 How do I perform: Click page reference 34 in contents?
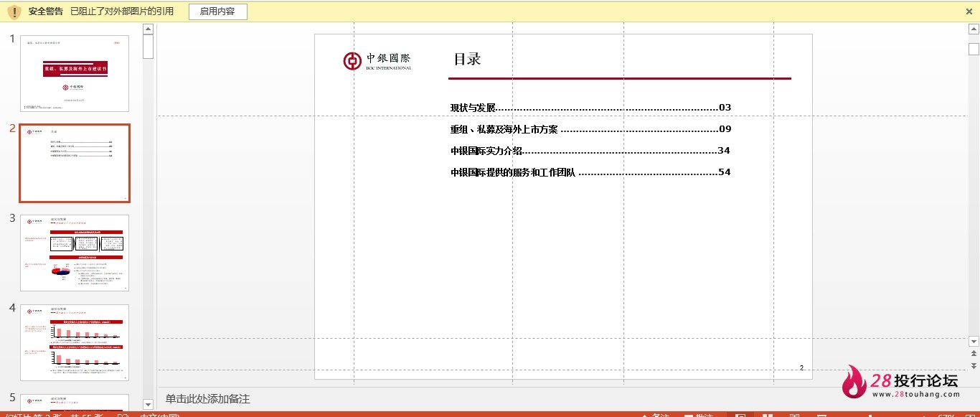[x=724, y=151]
